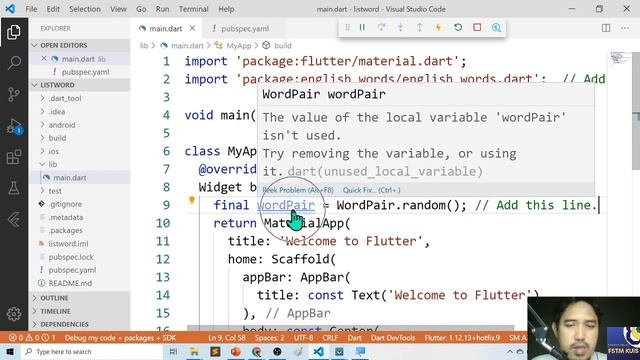640x360 pixels.
Task: Click errors and warnings count in status bar
Action: (32, 338)
